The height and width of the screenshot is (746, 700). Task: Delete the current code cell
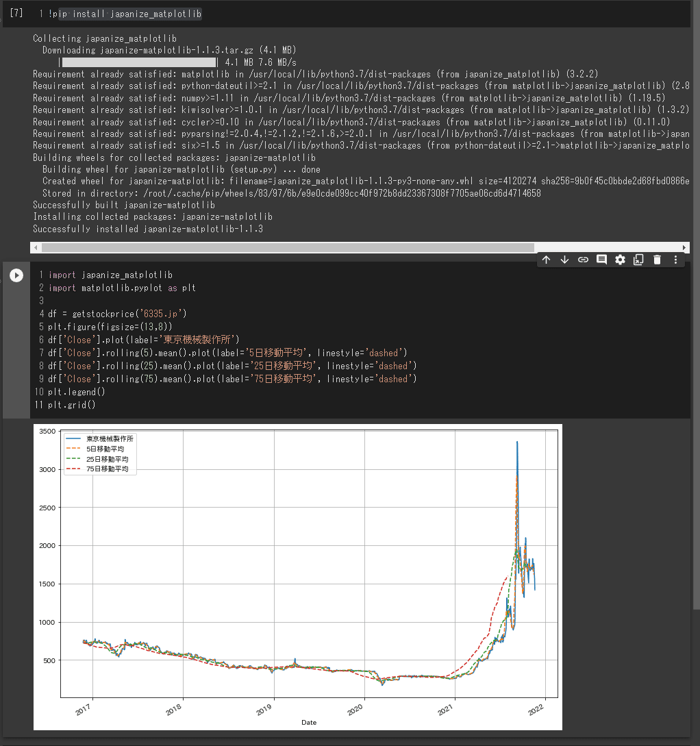click(657, 260)
